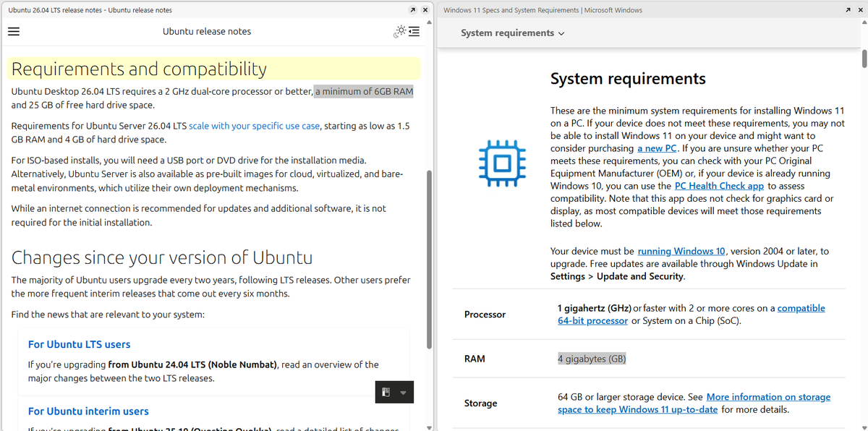Click the 'Settings > Update and Security' text
The width and height of the screenshot is (868, 431).
[x=616, y=276]
